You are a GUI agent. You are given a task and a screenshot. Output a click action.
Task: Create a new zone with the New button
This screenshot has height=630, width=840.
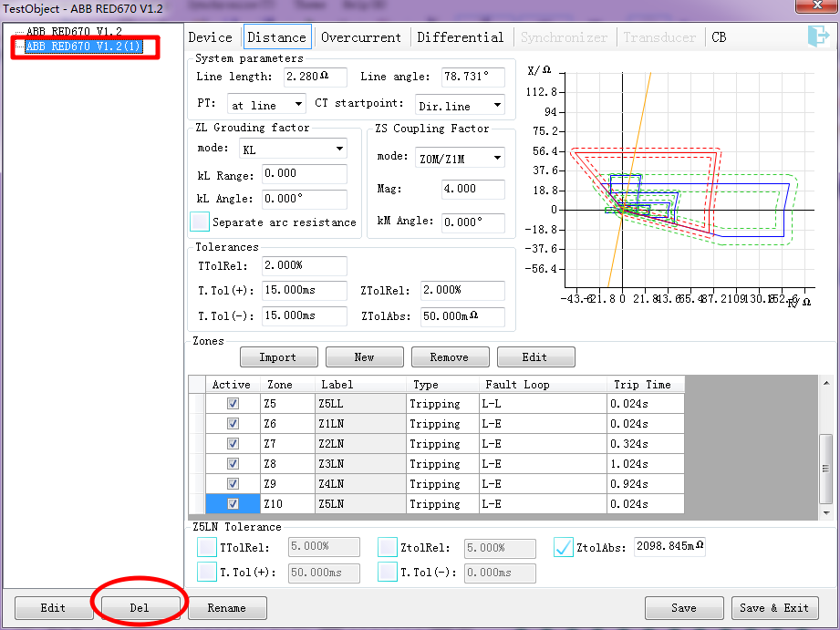click(364, 356)
